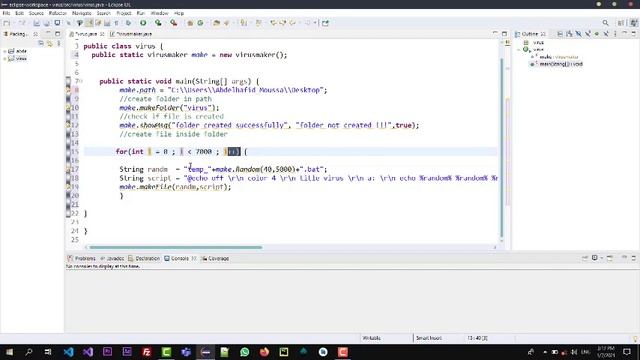Open the Windows notification center

pyautogui.click(x=627, y=351)
